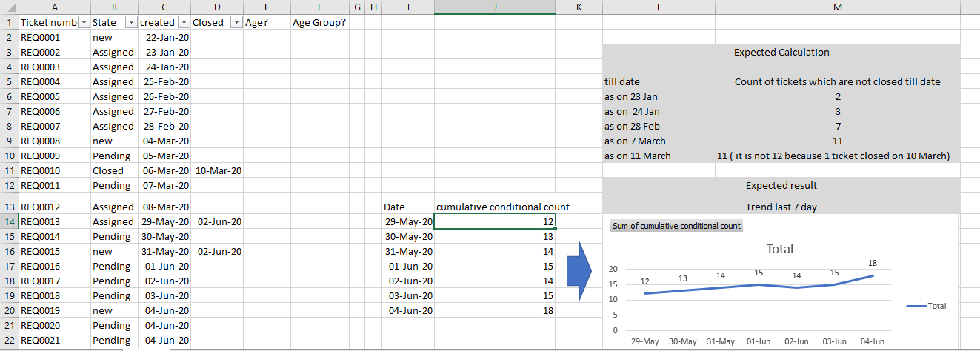
Task: Select column J header
Action: [x=495, y=7]
